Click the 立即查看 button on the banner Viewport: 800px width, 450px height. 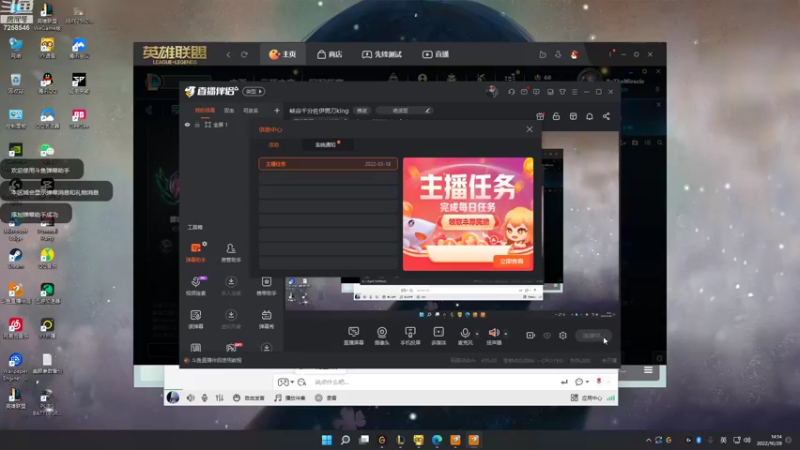pos(511,261)
